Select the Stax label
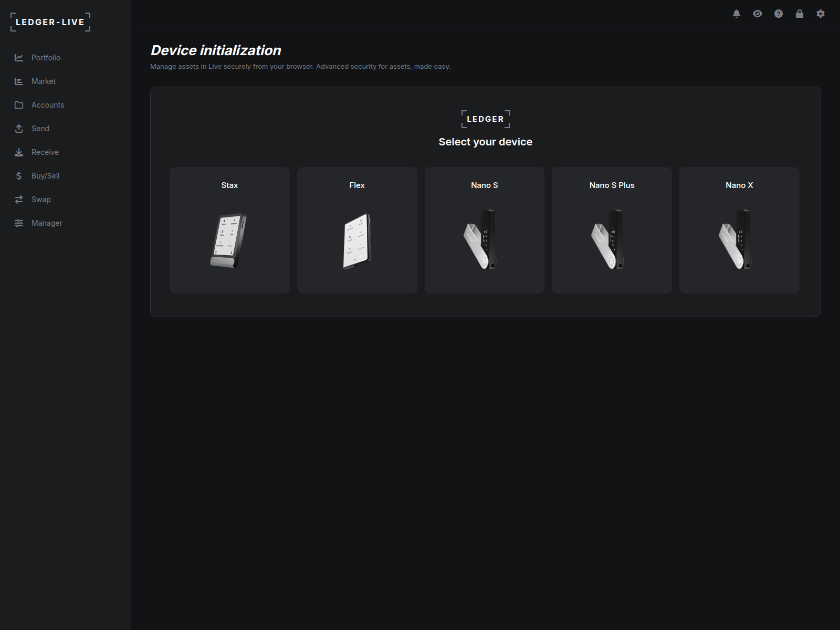 [229, 185]
